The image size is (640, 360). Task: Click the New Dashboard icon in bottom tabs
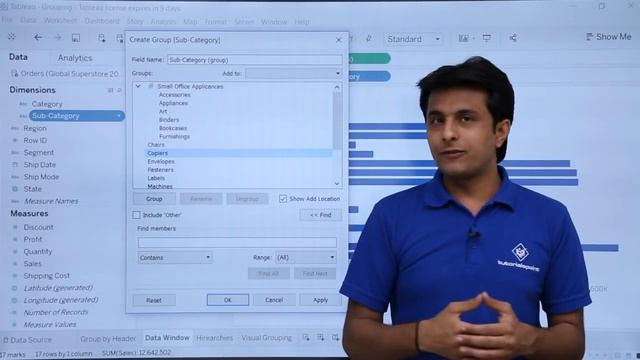click(321, 338)
